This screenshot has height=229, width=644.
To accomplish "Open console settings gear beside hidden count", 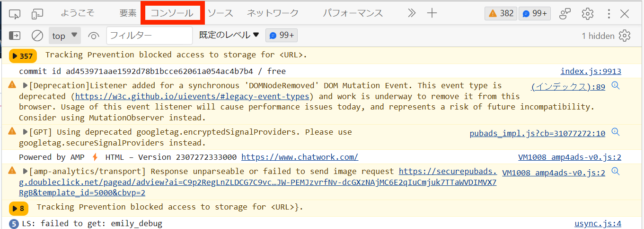I will click(x=625, y=36).
